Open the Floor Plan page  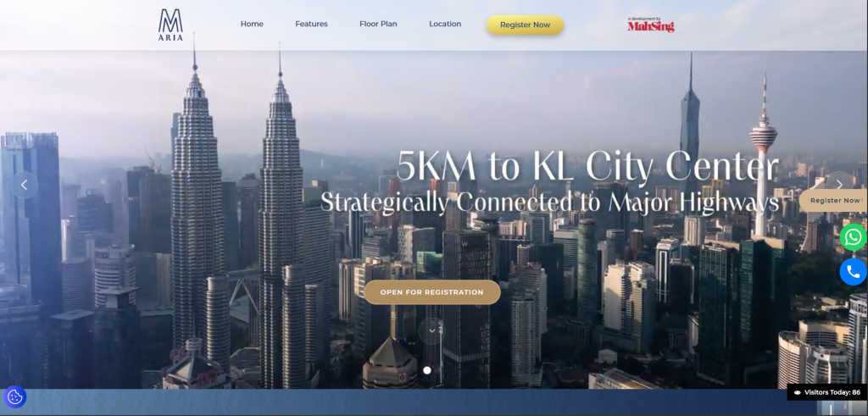tap(378, 25)
